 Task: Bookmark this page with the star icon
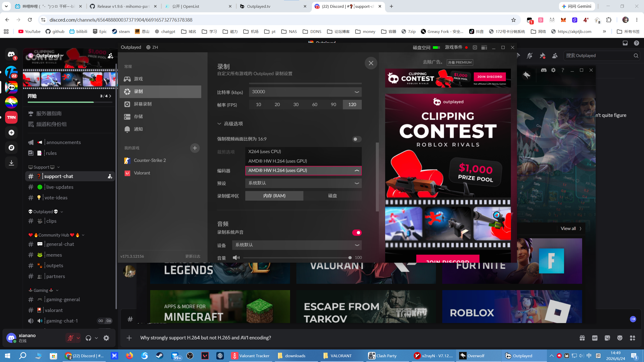pyautogui.click(x=513, y=20)
